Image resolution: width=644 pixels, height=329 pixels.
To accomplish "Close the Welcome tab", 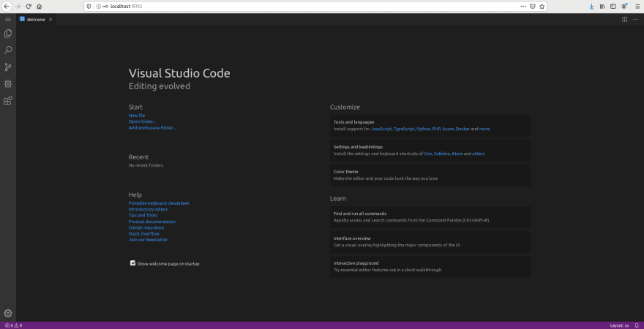I will (50, 19).
